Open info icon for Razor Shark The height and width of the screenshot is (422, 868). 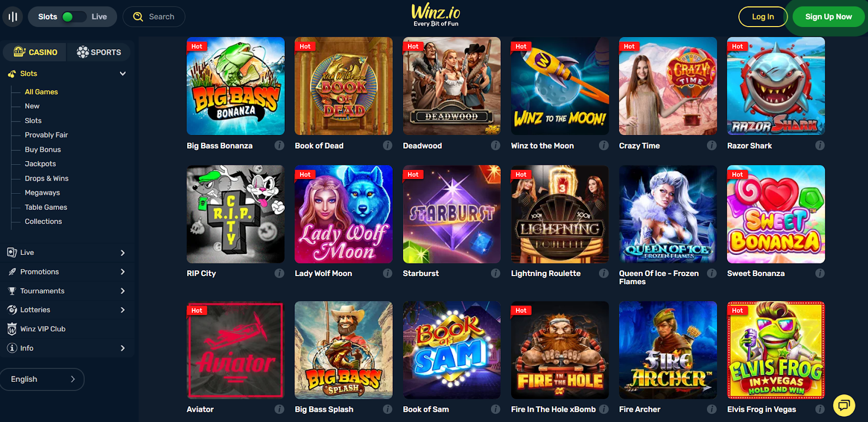pyautogui.click(x=820, y=145)
